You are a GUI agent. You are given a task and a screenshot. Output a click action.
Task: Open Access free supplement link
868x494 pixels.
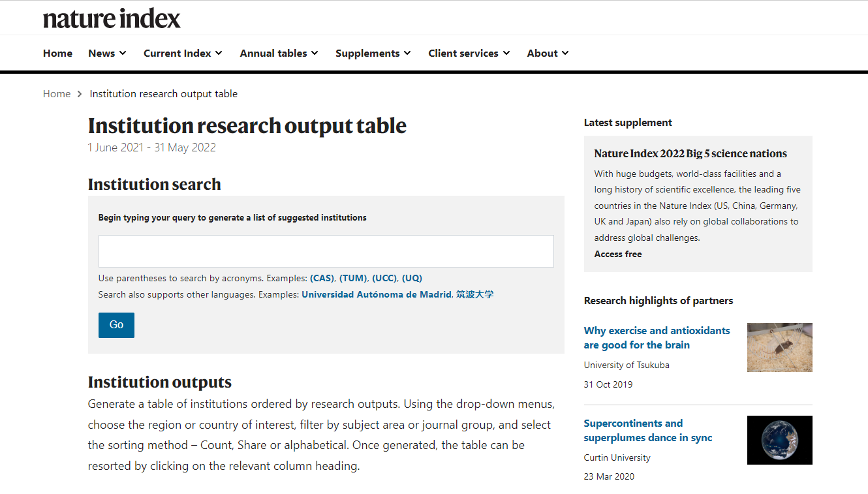617,255
